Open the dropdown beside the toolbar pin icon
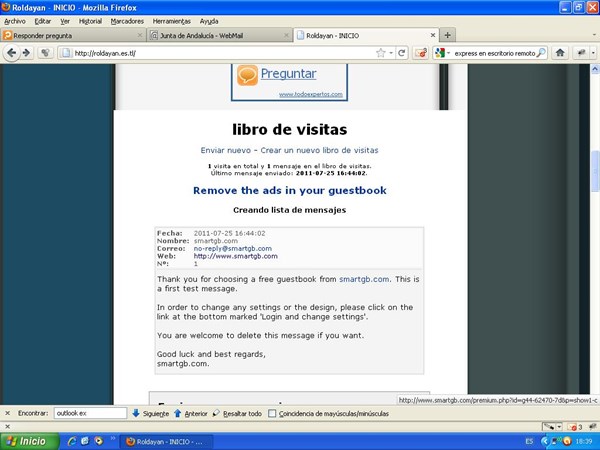 point(593,53)
